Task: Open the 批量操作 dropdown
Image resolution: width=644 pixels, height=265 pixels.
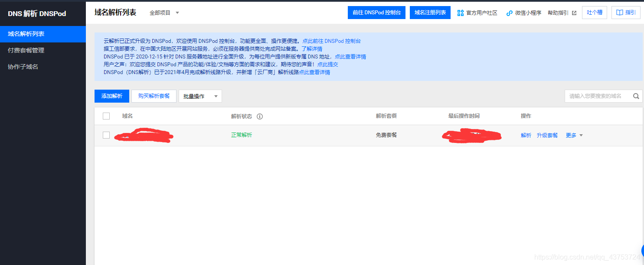Action: pyautogui.click(x=200, y=96)
